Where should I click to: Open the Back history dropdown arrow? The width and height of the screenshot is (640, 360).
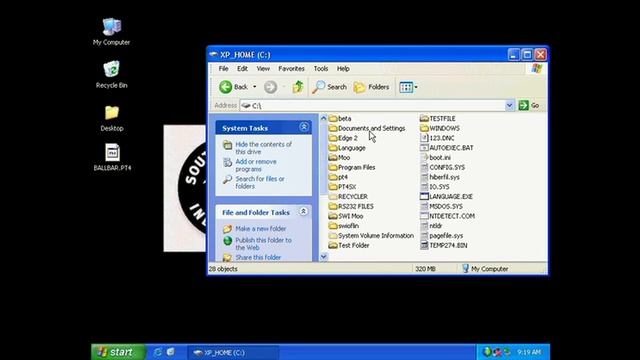pyautogui.click(x=255, y=87)
